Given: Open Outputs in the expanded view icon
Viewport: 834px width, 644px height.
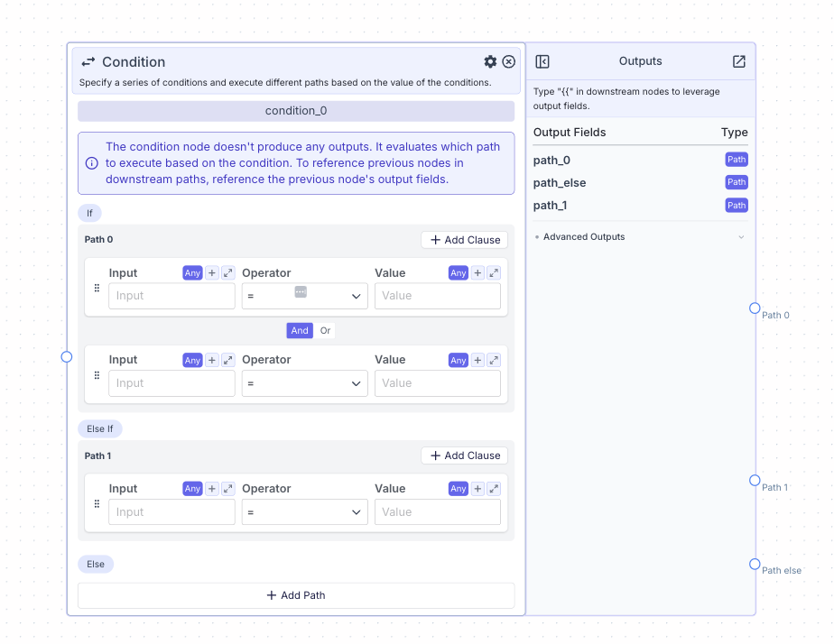Looking at the screenshot, I should 739,61.
